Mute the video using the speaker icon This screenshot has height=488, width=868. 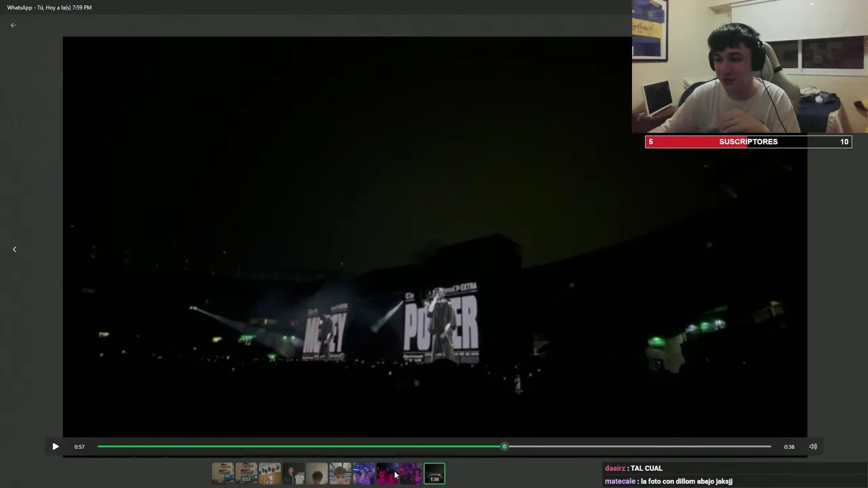[x=813, y=447]
